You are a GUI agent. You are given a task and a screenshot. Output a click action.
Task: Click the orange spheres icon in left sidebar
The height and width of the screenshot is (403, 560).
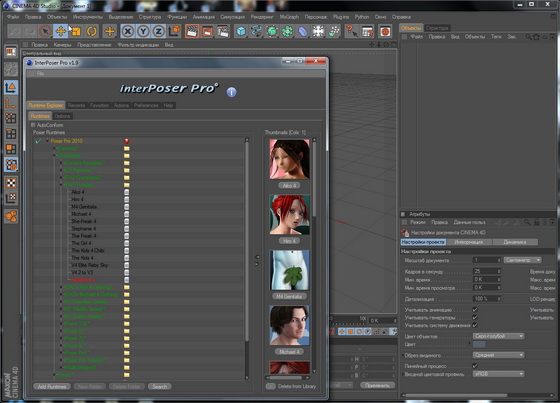pos(11,216)
